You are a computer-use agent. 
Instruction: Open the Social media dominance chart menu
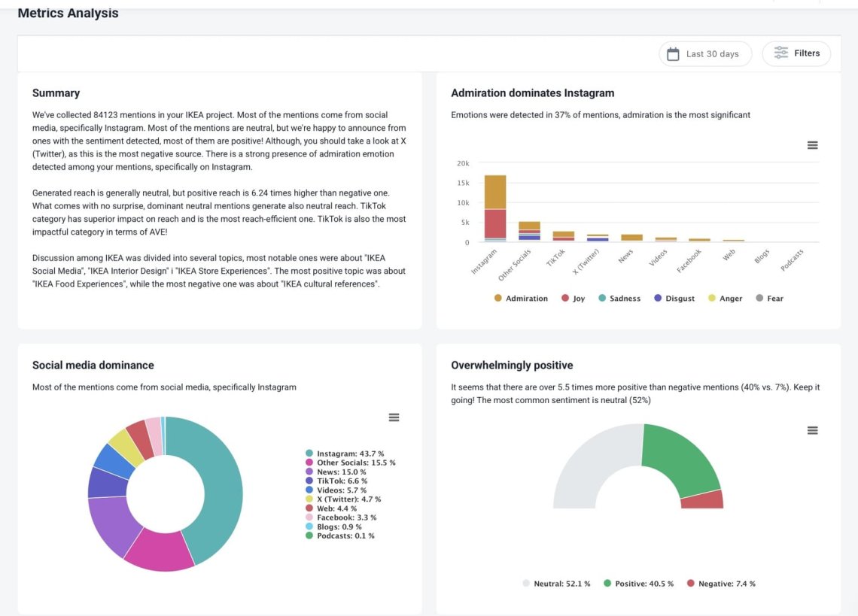394,417
